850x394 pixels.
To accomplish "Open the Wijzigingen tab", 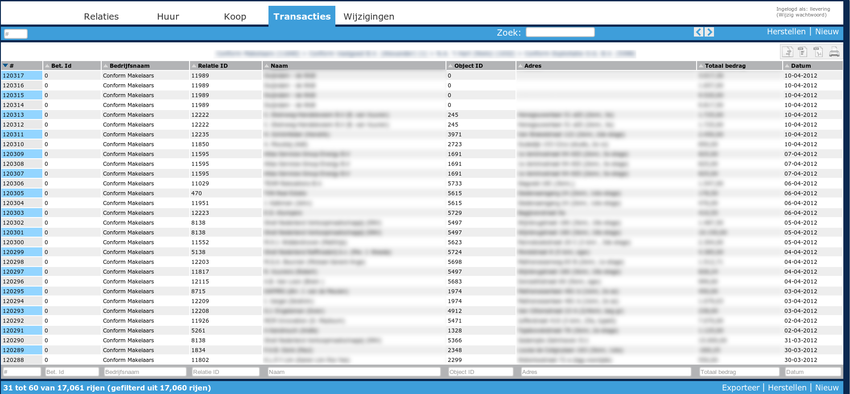I will pos(369,16).
